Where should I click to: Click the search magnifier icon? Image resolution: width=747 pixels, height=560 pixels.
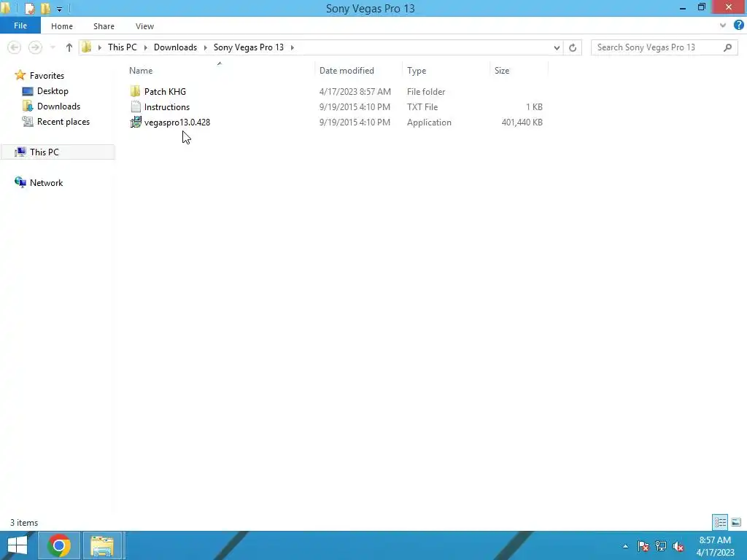coord(727,47)
